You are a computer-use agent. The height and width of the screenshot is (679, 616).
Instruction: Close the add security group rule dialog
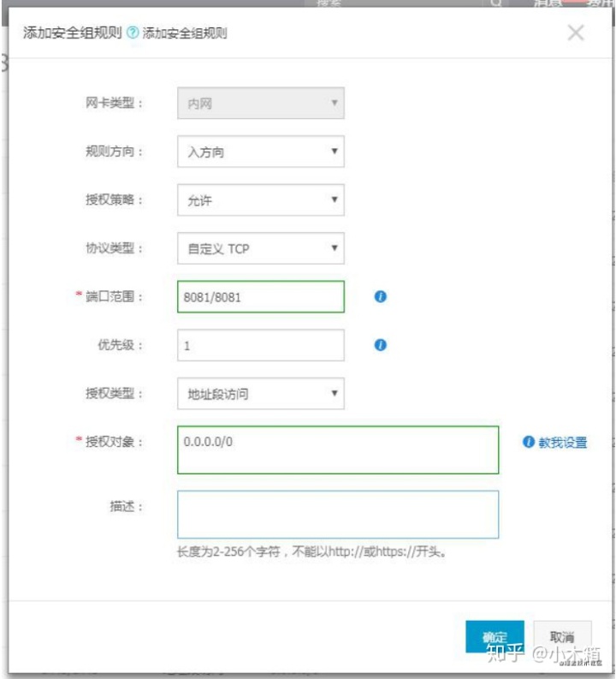575,33
